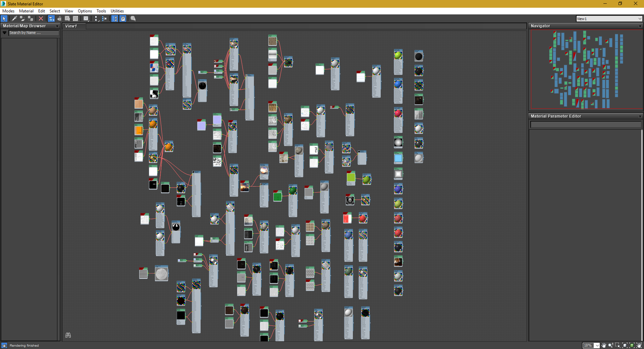The image size is (644, 349).
Task: Select the large gray disc preview node
Action: [x=161, y=273]
